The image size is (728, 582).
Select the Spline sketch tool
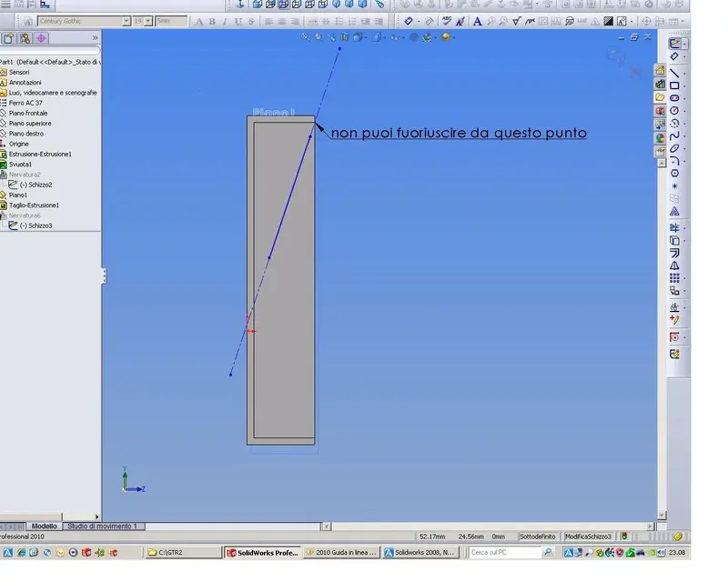pos(674,136)
